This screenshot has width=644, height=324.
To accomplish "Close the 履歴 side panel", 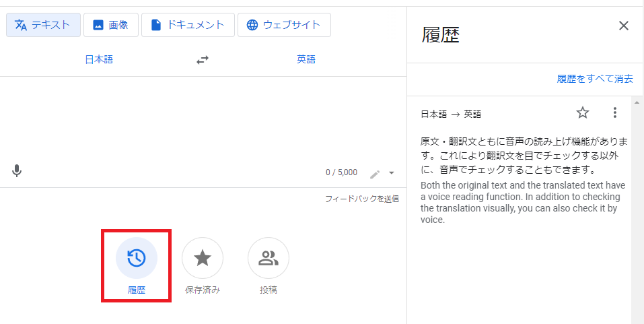I will click(x=623, y=26).
